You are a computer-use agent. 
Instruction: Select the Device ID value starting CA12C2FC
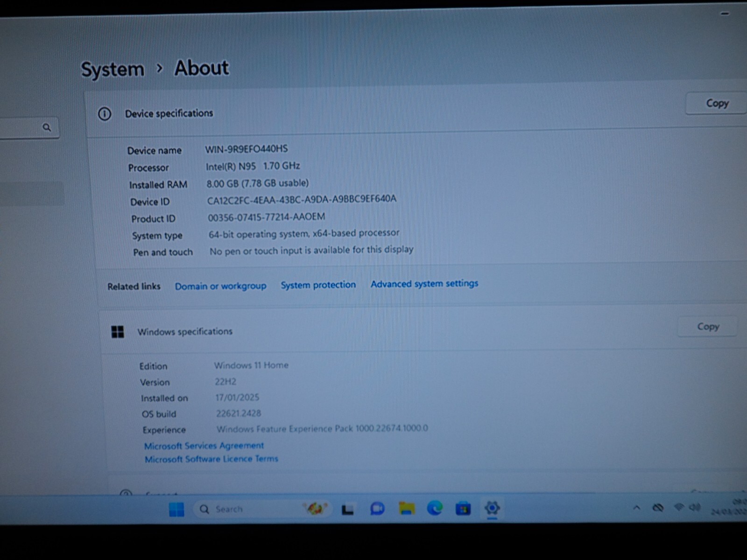(x=302, y=199)
